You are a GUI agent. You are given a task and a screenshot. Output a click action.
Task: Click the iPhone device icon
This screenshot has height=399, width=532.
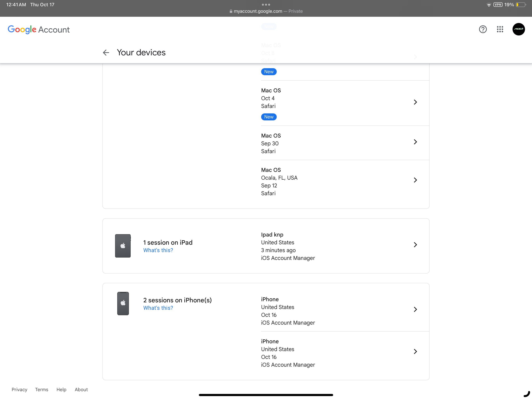click(x=123, y=303)
